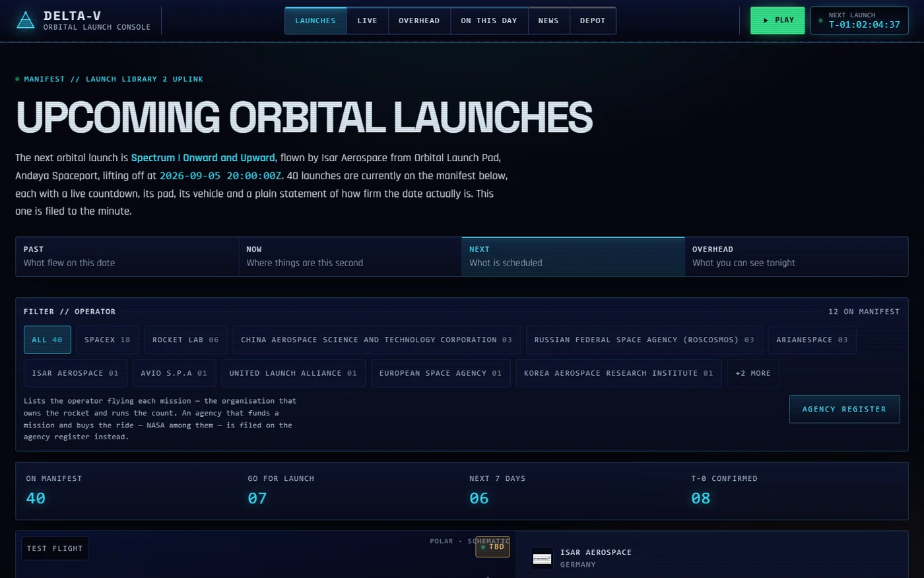Viewport: 924px width, 578px height.
Task: Click the 'Filter // Operator' heading
Action: 69,311
